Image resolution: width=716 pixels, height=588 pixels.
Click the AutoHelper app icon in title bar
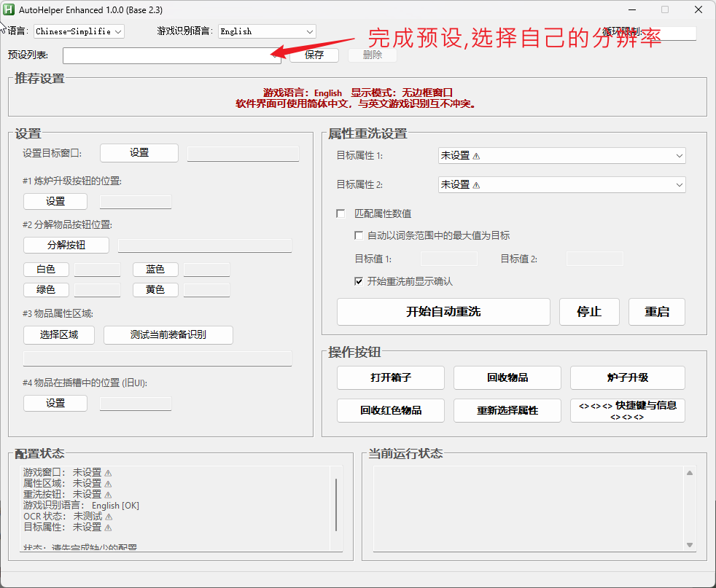tap(9, 9)
